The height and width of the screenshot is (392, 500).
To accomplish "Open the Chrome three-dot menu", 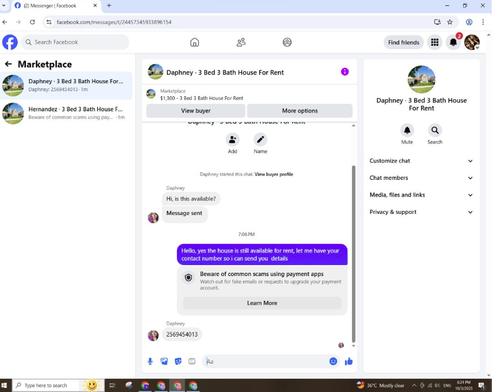I will 483,22.
